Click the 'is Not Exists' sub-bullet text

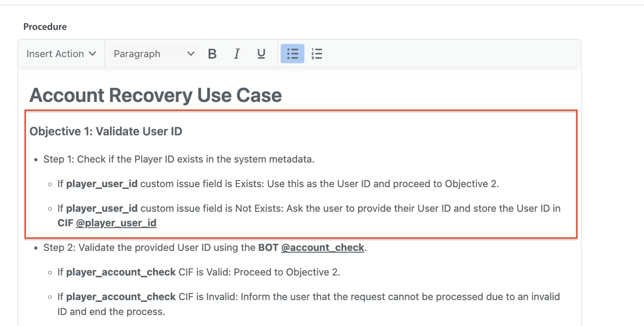click(x=309, y=209)
